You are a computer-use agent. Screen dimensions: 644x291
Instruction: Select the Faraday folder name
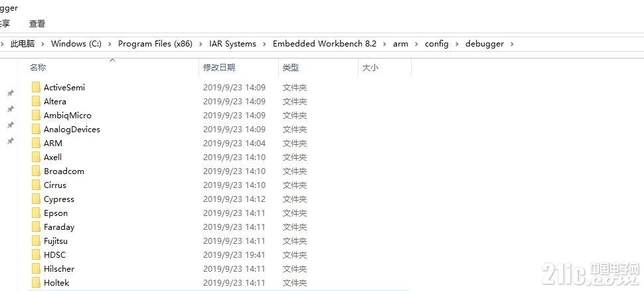(x=59, y=227)
